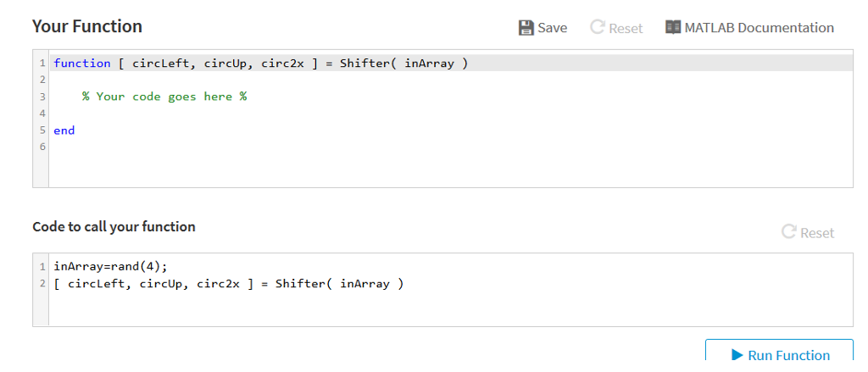Click empty line 6 in function editor
Screen dimensions: 868x372
point(451,147)
